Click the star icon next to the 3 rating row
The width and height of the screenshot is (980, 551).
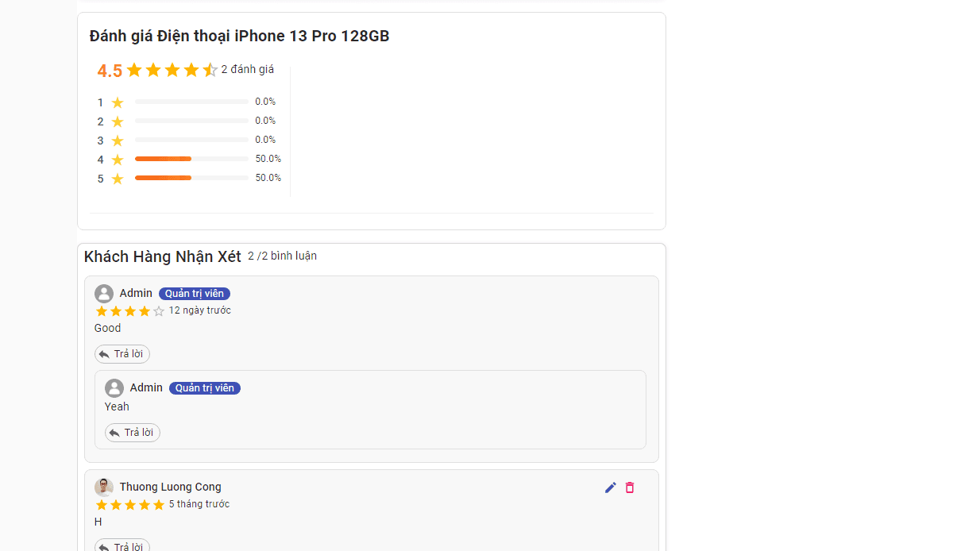118,141
